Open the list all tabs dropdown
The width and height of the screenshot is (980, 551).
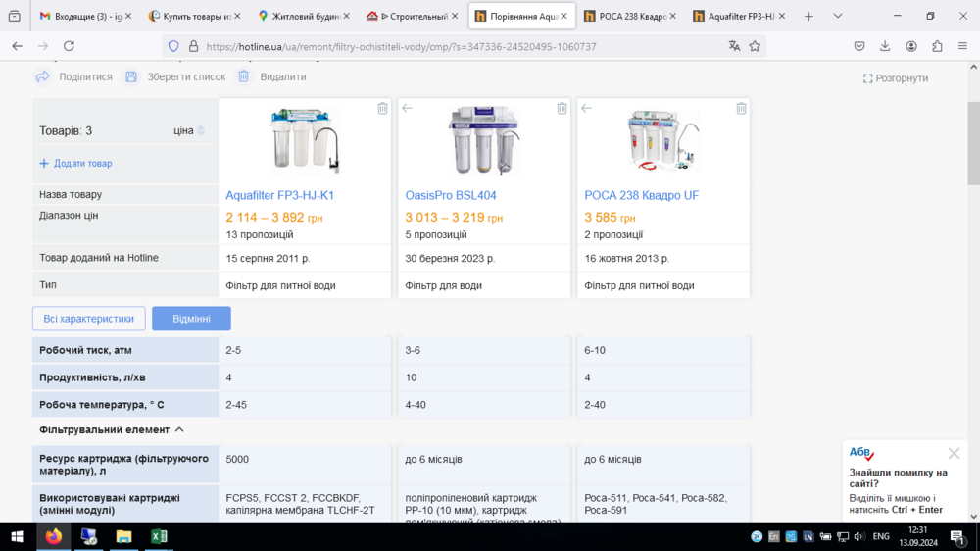point(837,16)
